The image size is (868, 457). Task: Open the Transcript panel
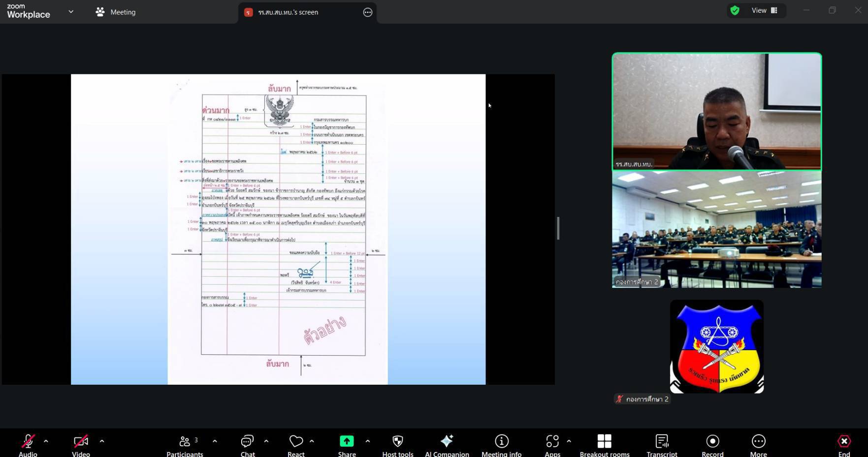pyautogui.click(x=662, y=442)
